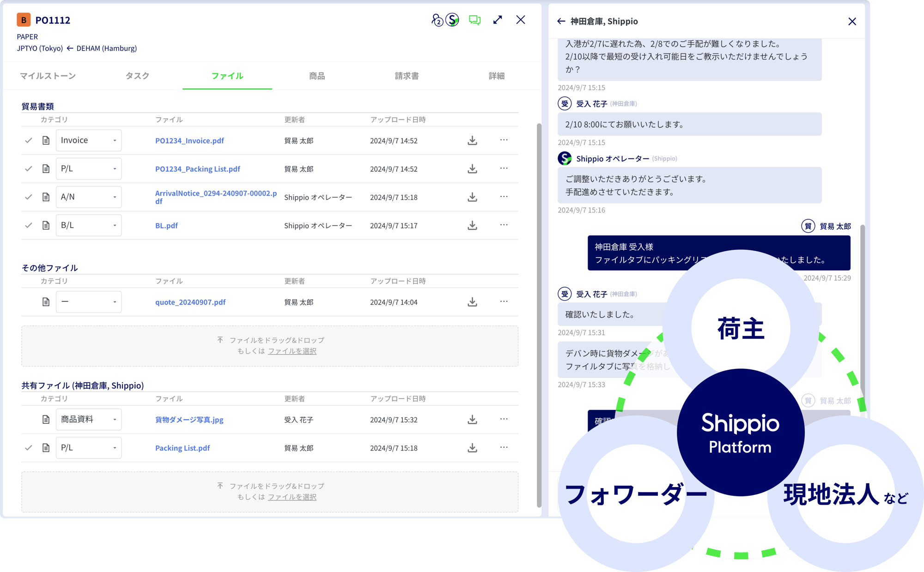The image size is (924, 572).
Task: Open the B/L category dropdown
Action: click(x=89, y=225)
